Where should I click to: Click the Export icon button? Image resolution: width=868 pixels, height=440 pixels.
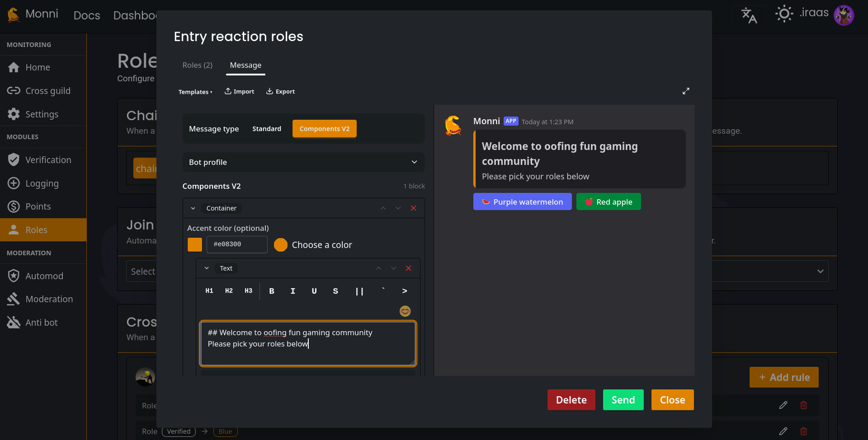(280, 92)
